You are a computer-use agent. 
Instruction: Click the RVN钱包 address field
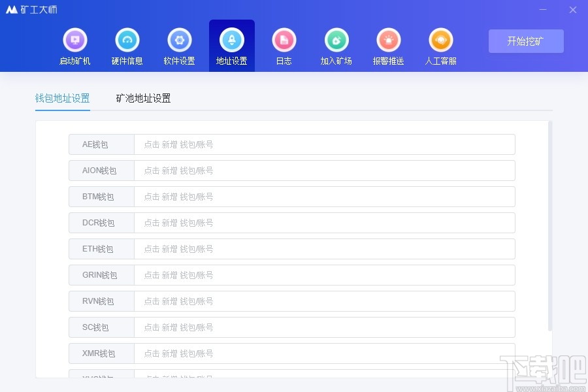(325, 301)
